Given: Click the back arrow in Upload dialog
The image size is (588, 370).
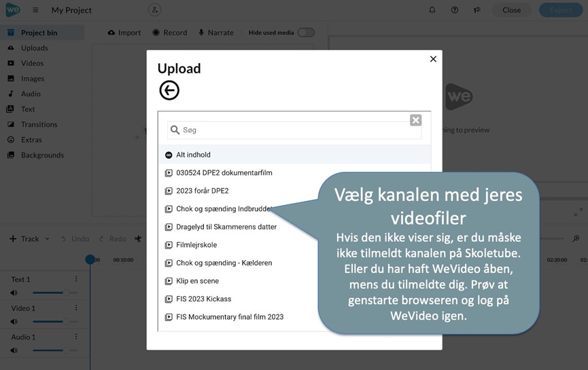Looking at the screenshot, I should 169,90.
